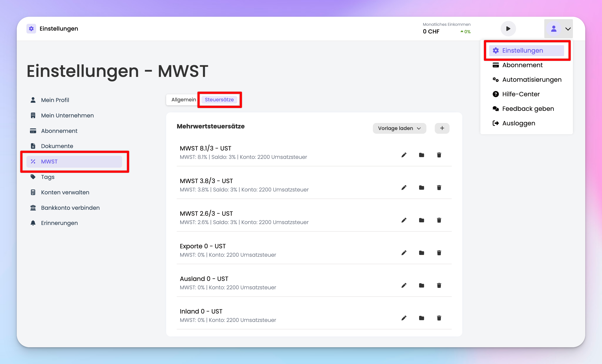Open Bankkonto verbinden settings page
The image size is (602, 364).
point(70,208)
